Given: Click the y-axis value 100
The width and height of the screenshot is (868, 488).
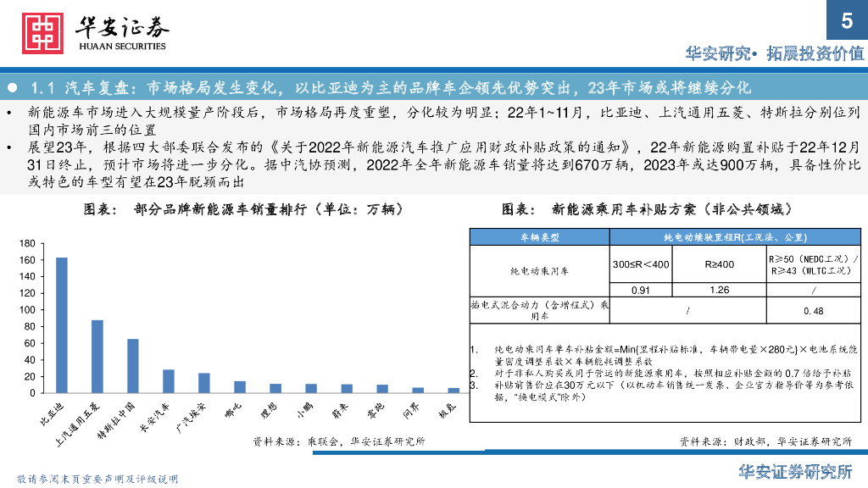Looking at the screenshot, I should [27, 310].
